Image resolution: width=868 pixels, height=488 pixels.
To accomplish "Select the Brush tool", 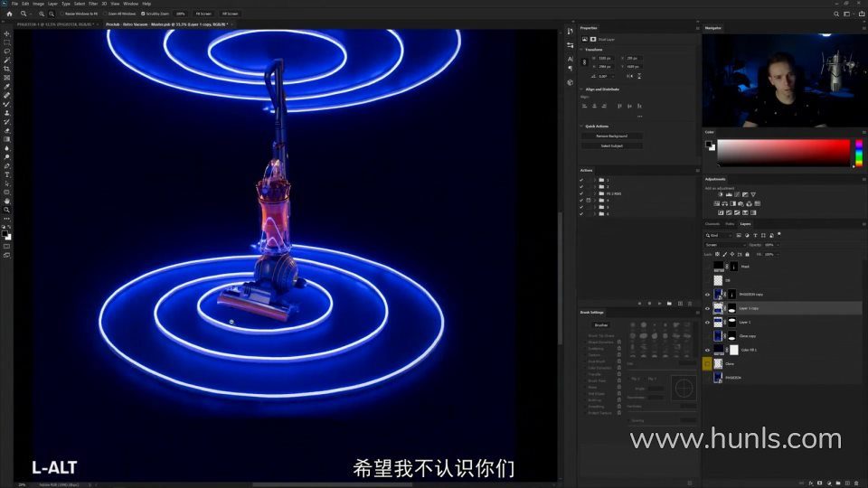I will pyautogui.click(x=7, y=104).
